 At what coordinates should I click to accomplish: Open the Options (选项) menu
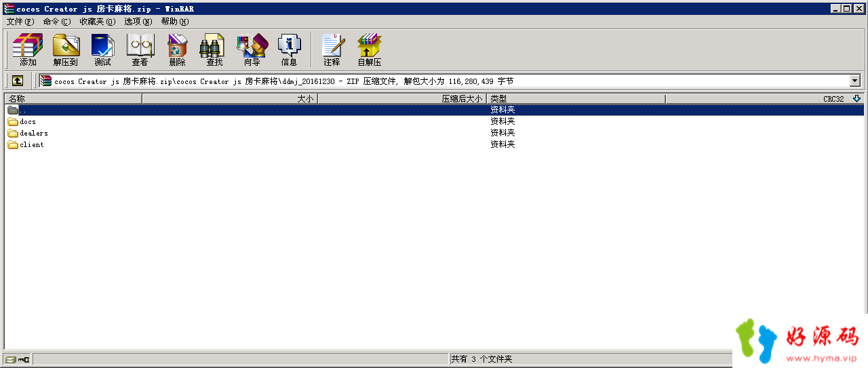click(138, 22)
